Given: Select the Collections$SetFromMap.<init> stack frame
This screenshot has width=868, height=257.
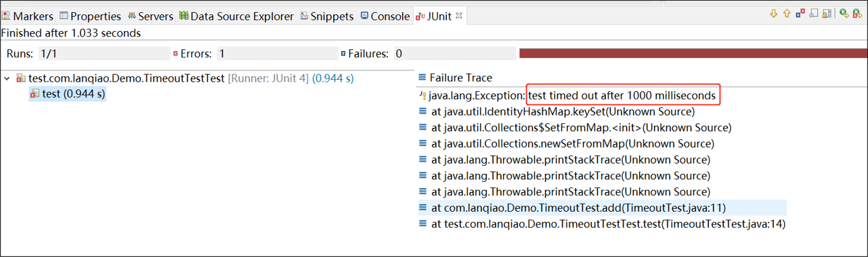Looking at the screenshot, I should tap(575, 128).
